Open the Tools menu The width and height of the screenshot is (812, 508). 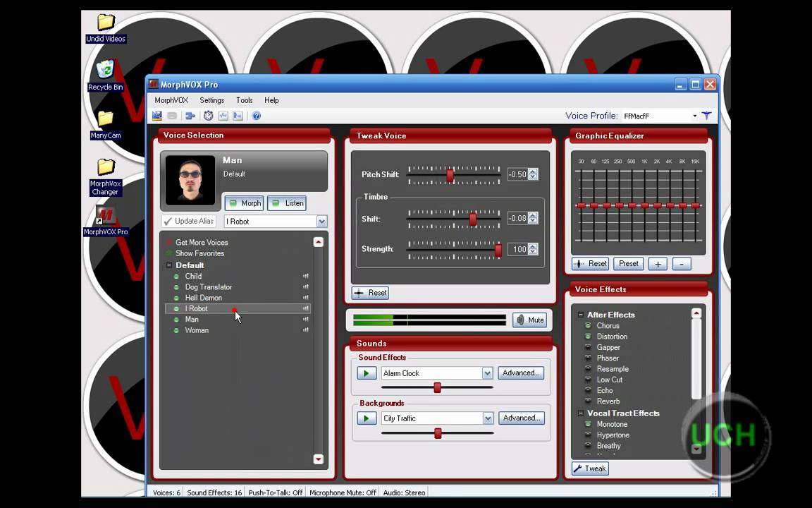click(x=245, y=100)
